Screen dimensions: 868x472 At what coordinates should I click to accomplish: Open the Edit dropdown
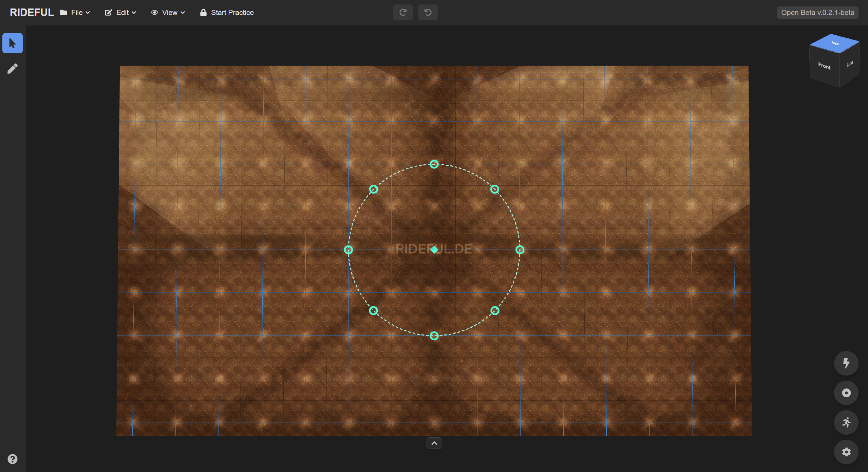[120, 12]
